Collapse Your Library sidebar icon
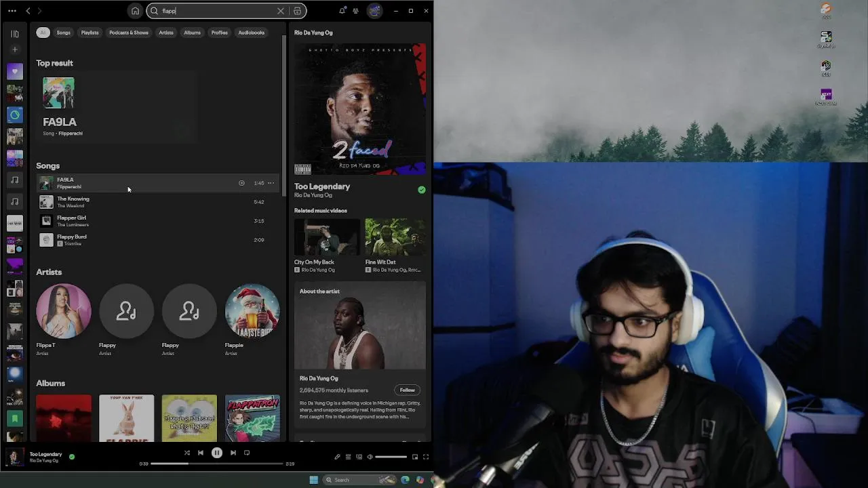The width and height of the screenshot is (868, 488). 14,33
